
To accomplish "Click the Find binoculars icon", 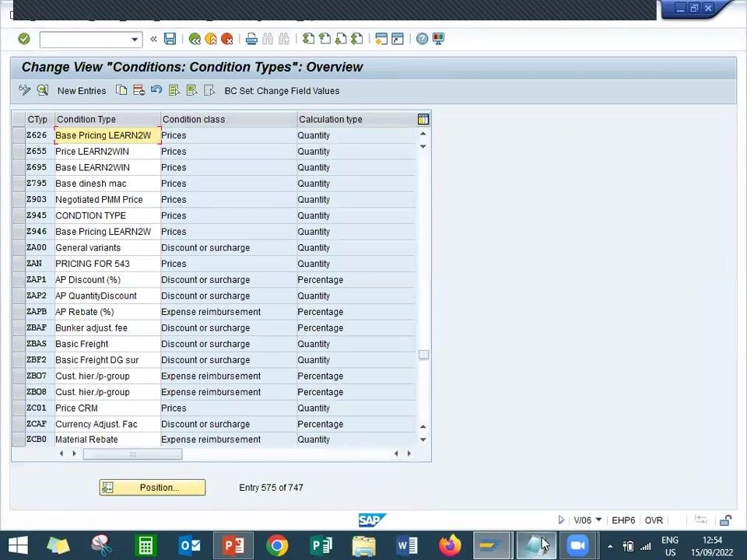I will (268, 39).
